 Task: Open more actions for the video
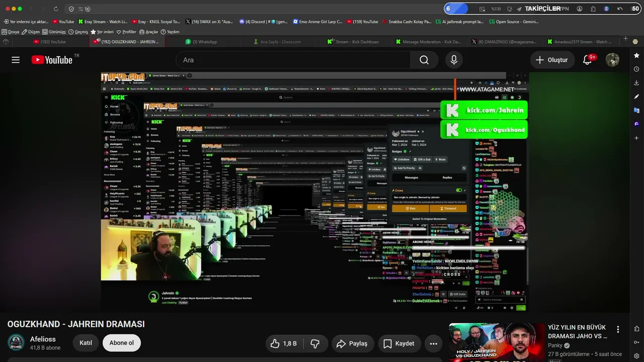(x=433, y=343)
